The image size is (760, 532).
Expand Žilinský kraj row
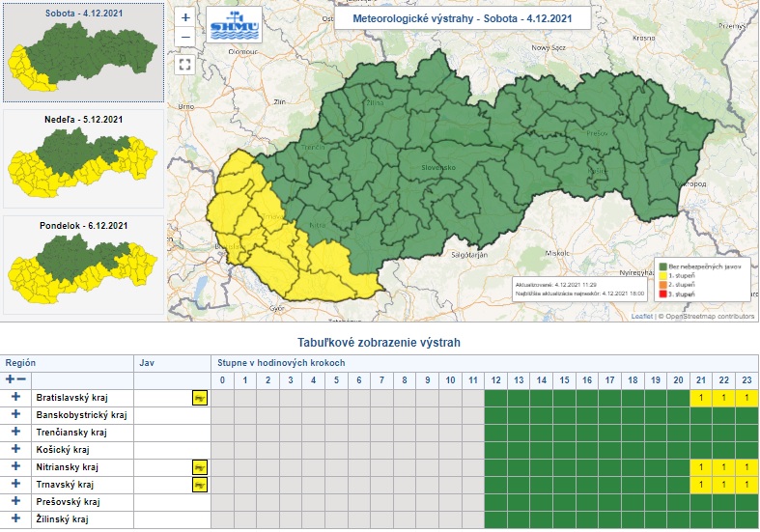(x=16, y=518)
